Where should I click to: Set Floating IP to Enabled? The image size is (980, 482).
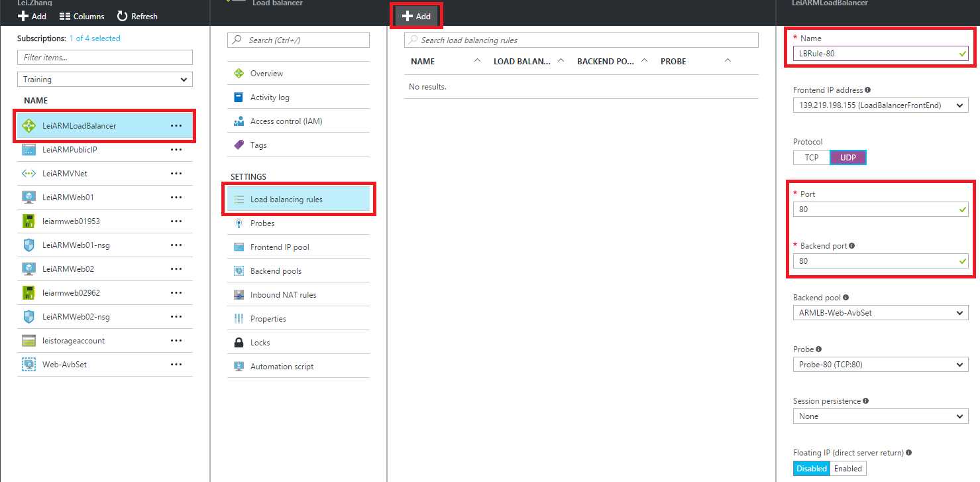pyautogui.click(x=848, y=469)
